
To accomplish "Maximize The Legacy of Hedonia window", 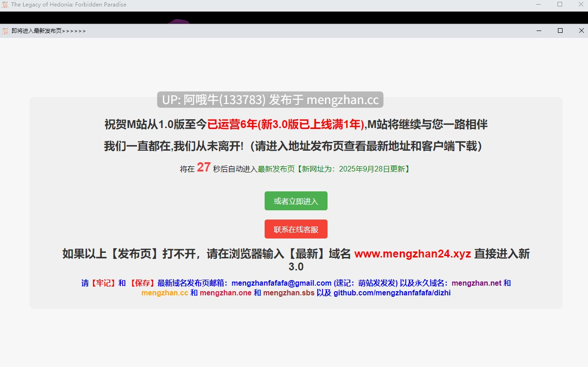I will coord(560,4).
